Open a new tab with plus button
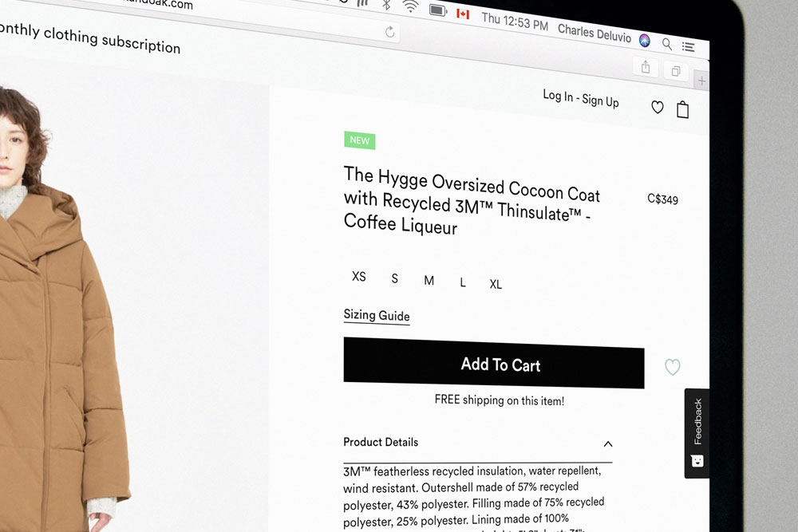Viewport: 798px width, 532px height. pos(701,81)
